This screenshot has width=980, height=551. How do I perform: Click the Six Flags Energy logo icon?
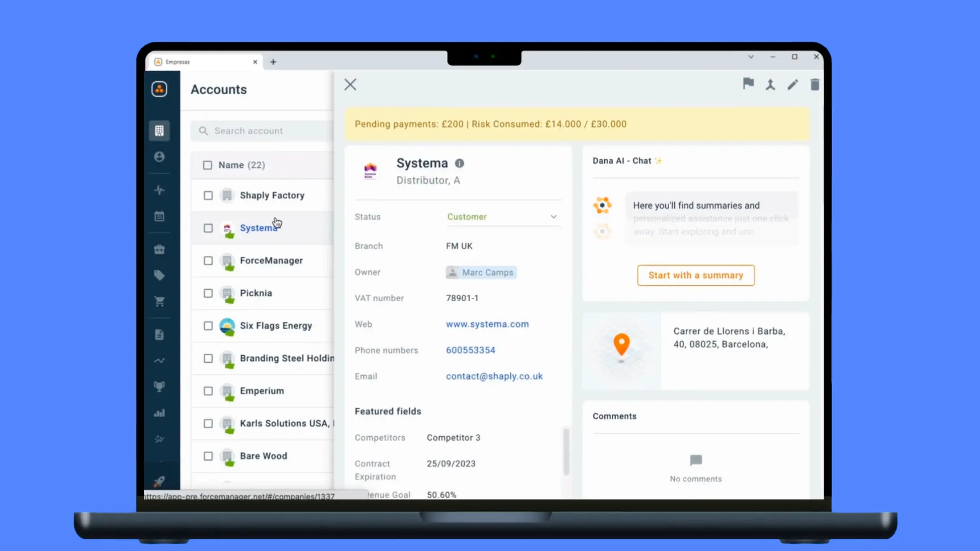point(227,326)
